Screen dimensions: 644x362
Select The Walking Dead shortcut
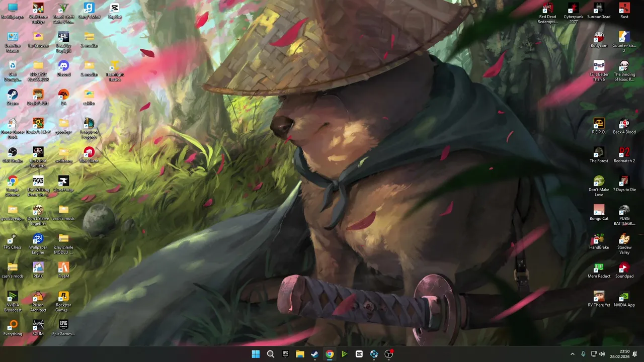click(38, 187)
